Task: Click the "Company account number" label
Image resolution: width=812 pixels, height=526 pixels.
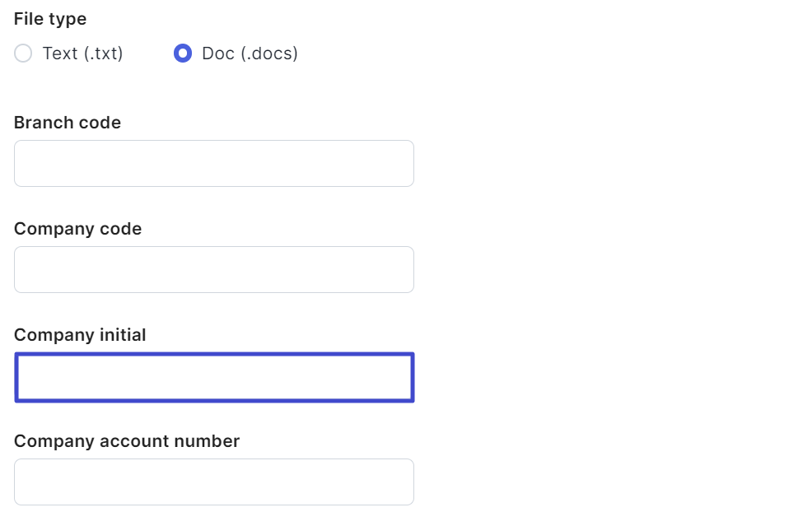Action: (127, 441)
